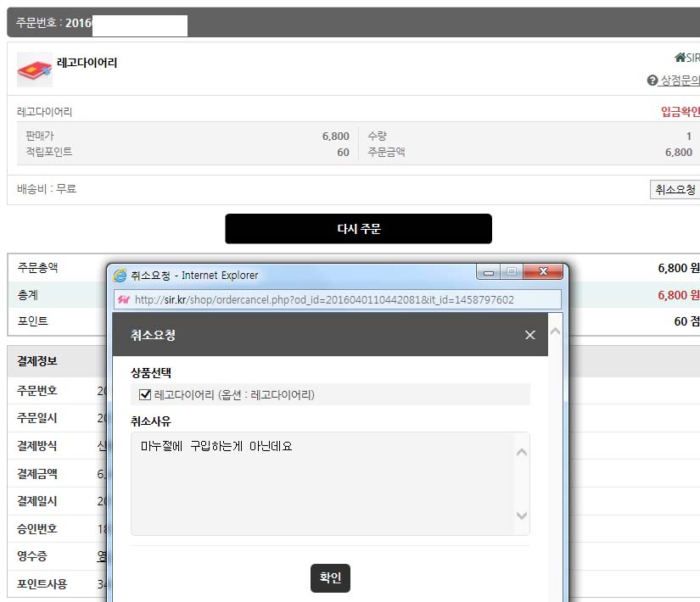Uncheck the 레고다이어리 product selection checkbox

[145, 394]
